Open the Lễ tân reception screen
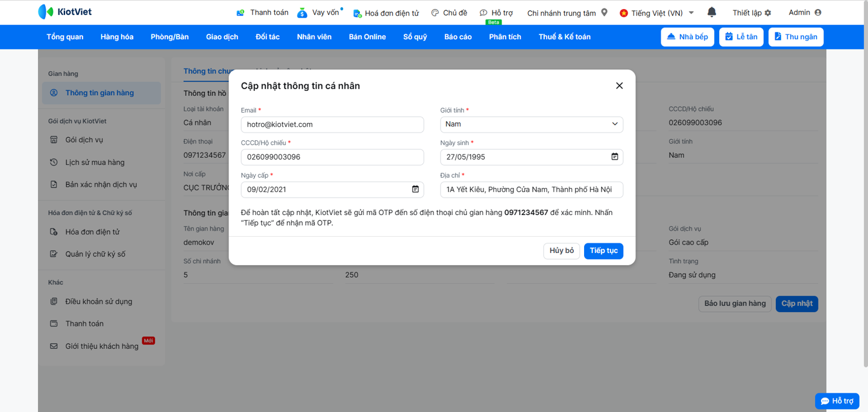This screenshot has width=868, height=412. coord(741,37)
